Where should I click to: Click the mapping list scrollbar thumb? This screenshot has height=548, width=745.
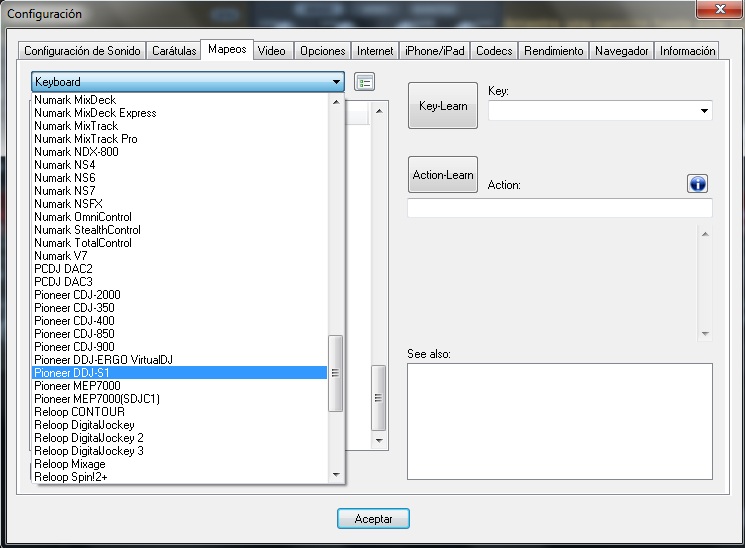point(378,398)
